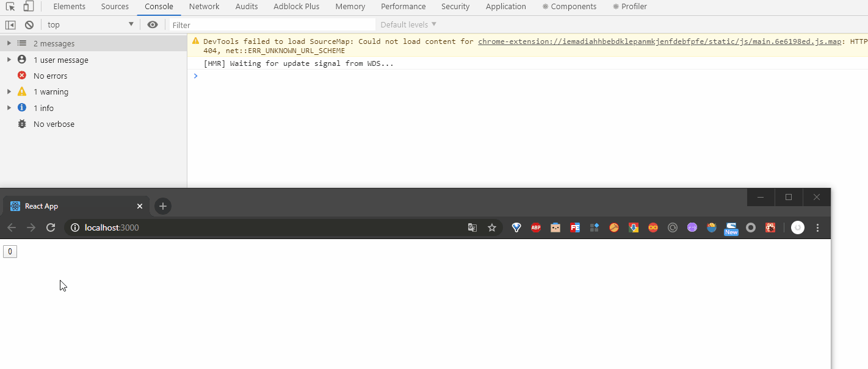
Task: Click the console Filter input field
Action: click(x=272, y=25)
